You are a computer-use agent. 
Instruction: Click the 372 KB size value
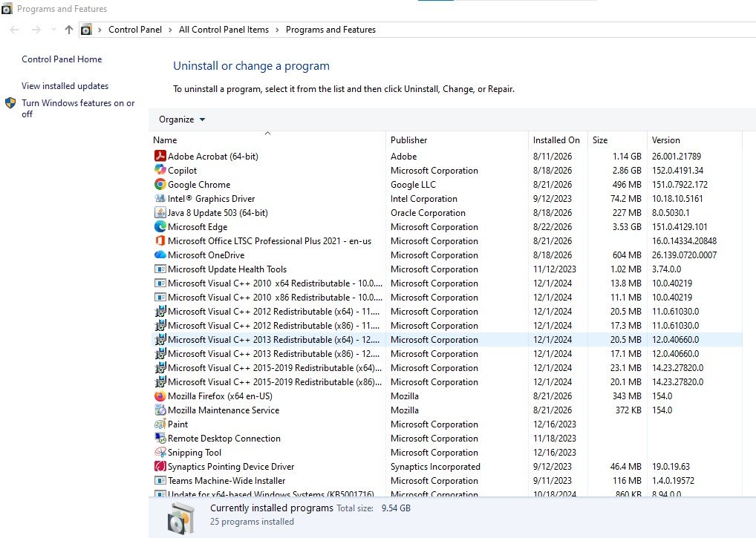[x=628, y=410]
